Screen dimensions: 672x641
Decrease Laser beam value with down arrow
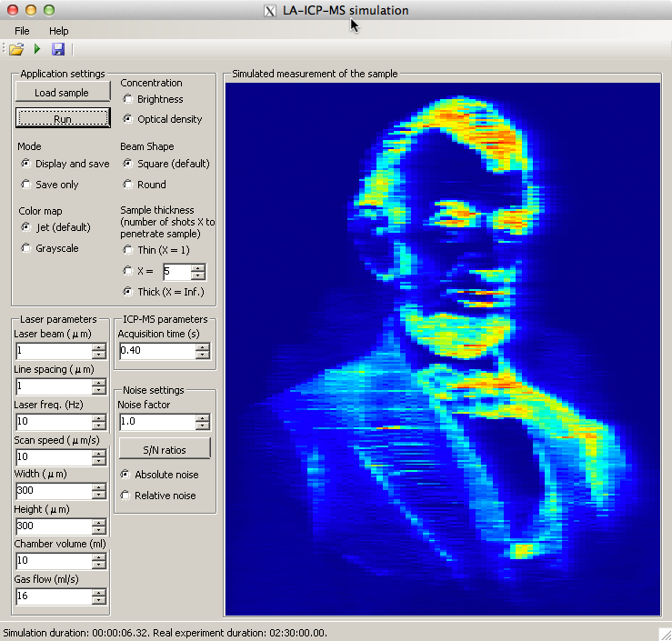[99, 356]
